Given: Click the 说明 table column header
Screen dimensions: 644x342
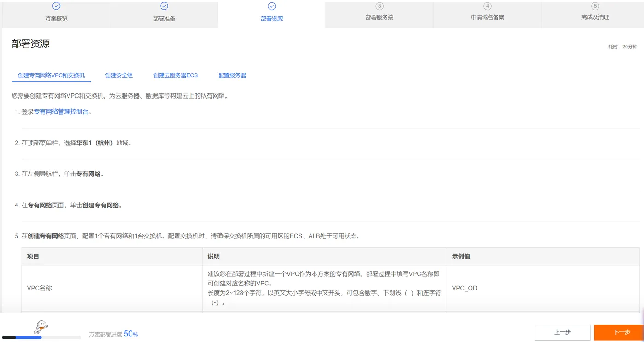Looking at the screenshot, I should click(x=324, y=256).
